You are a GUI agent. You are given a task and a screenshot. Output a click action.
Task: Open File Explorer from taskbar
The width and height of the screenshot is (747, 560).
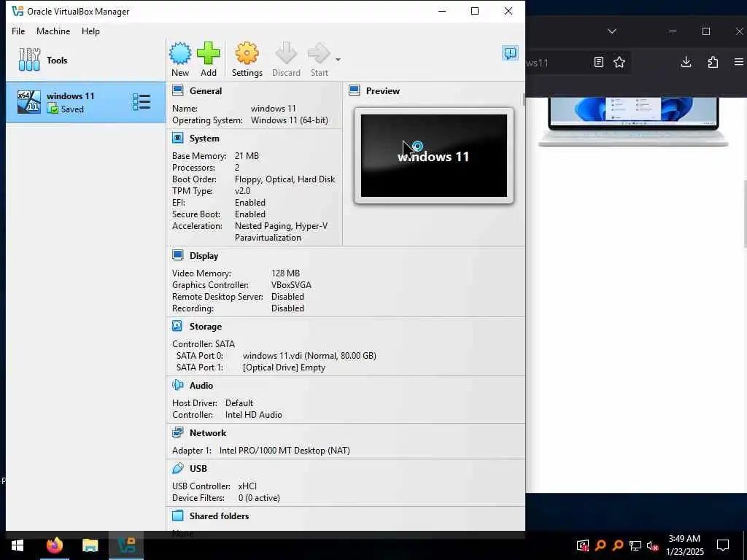click(x=90, y=545)
